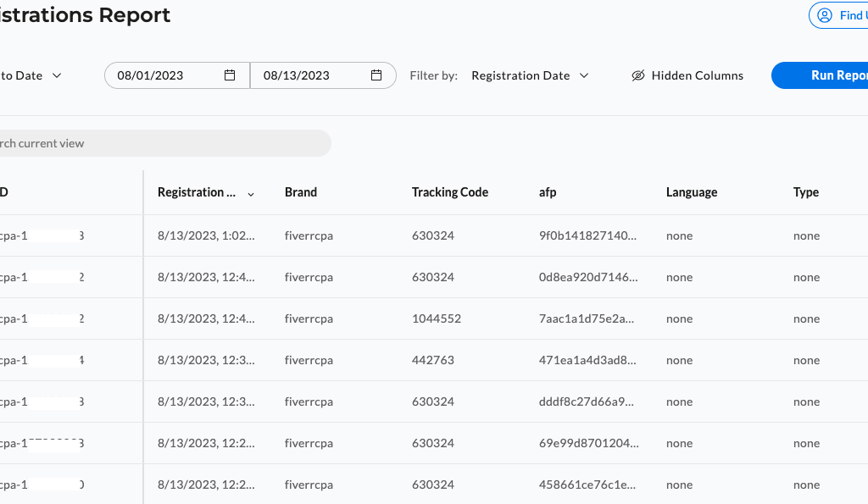Select tracking code 1044552 cell
Image resolution: width=868 pixels, height=504 pixels.
(437, 318)
